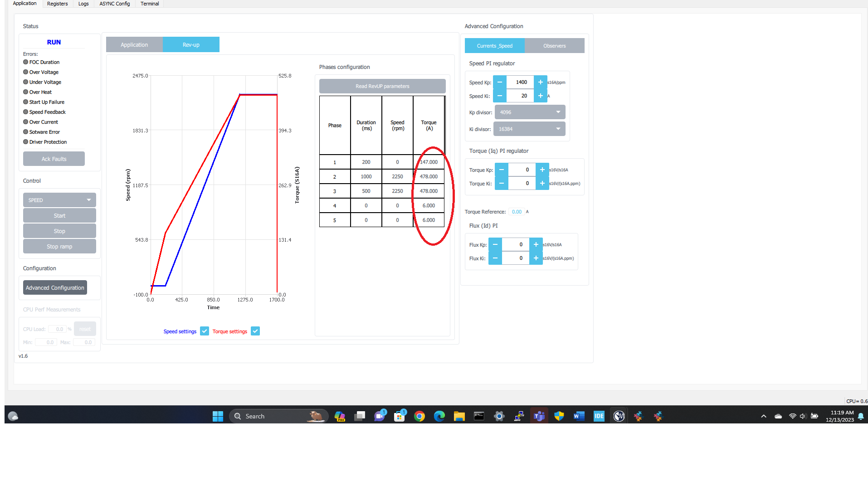
Task: Open File Explorer from taskbar
Action: click(x=459, y=416)
